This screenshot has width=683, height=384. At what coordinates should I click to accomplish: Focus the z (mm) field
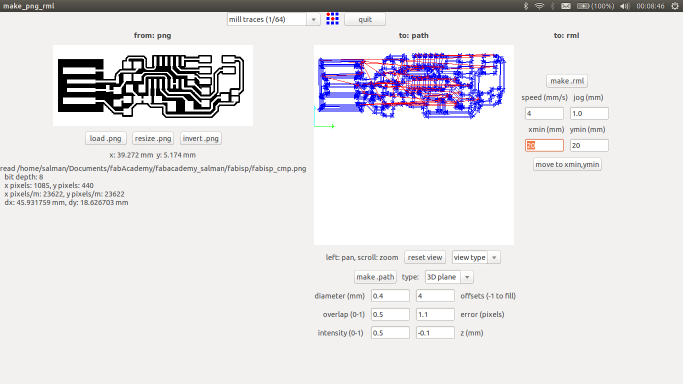click(435, 333)
